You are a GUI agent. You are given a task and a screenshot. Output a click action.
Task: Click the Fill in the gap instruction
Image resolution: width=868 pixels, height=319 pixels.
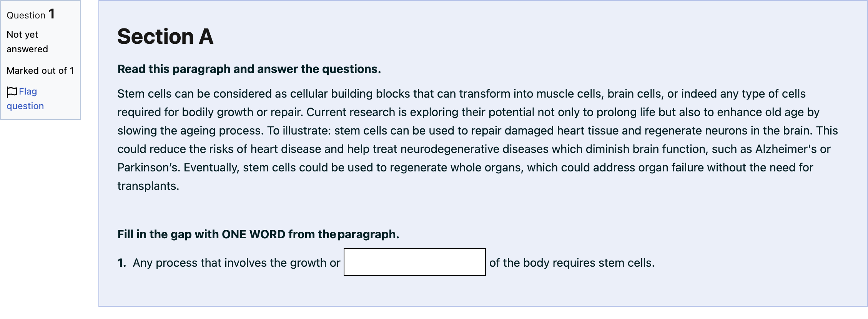tap(258, 234)
